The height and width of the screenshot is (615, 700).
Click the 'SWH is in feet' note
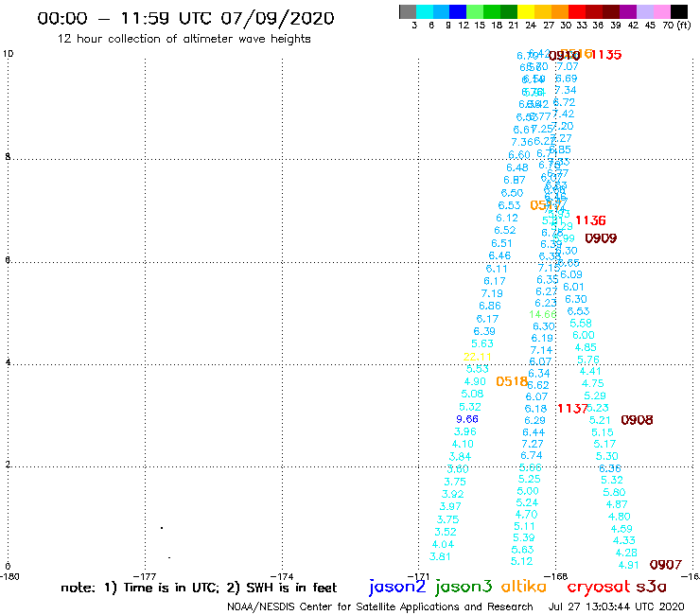[x=291, y=588]
